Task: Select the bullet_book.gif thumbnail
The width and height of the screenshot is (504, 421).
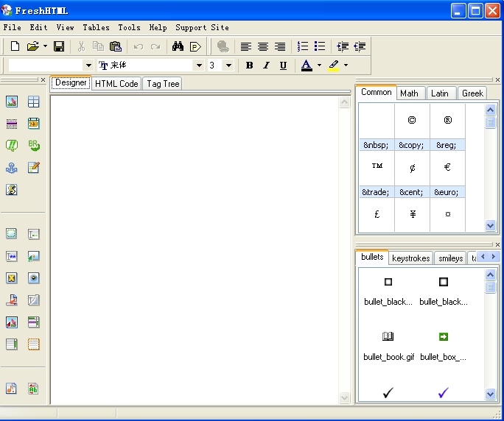Action: pyautogui.click(x=388, y=345)
